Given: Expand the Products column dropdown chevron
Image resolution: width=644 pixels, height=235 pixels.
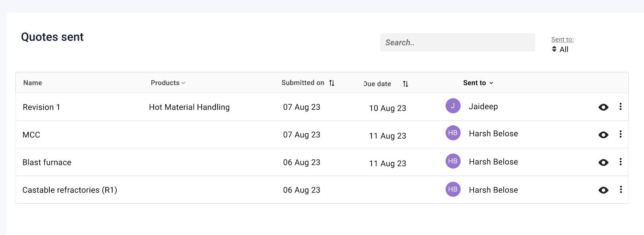Looking at the screenshot, I should [x=183, y=83].
